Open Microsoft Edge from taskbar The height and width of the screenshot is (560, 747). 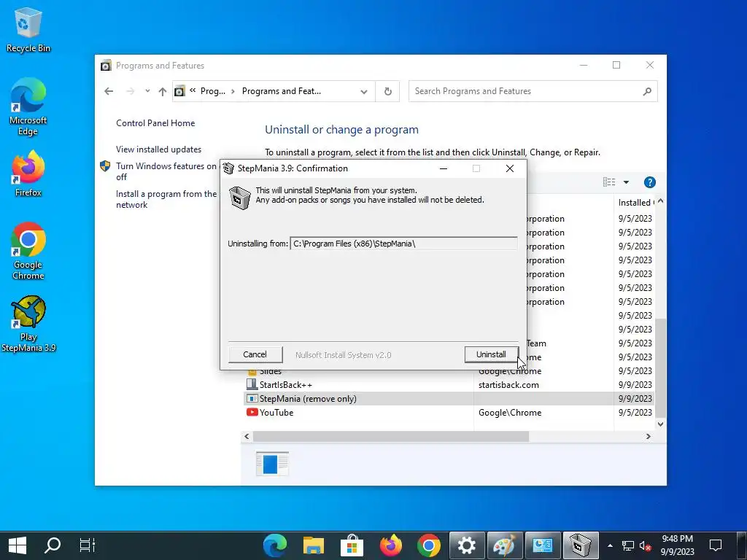[275, 545]
